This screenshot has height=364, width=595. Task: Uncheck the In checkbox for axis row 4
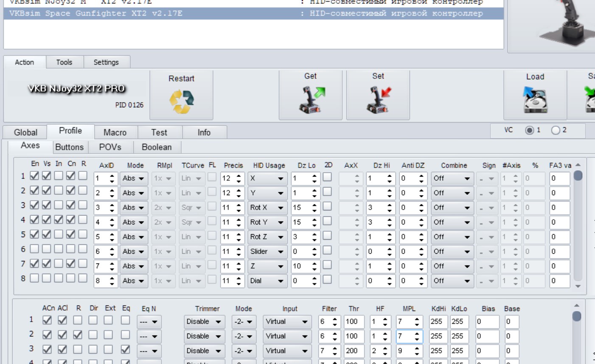click(x=59, y=220)
